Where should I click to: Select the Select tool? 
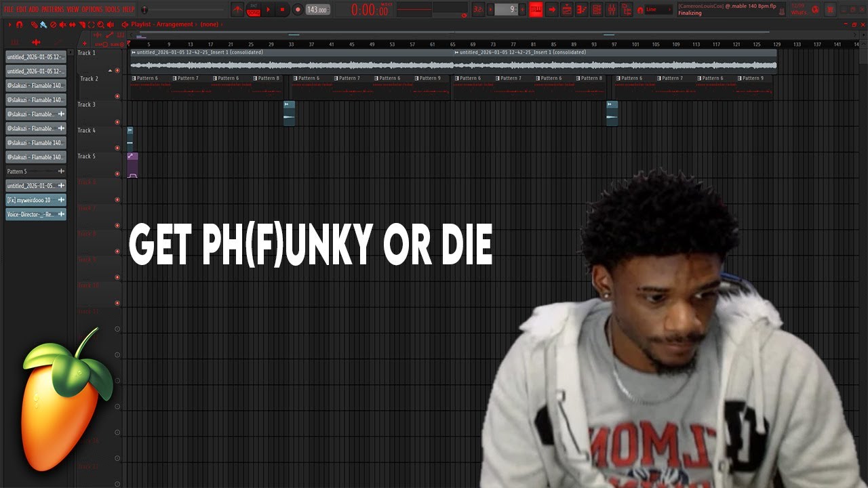tap(91, 24)
